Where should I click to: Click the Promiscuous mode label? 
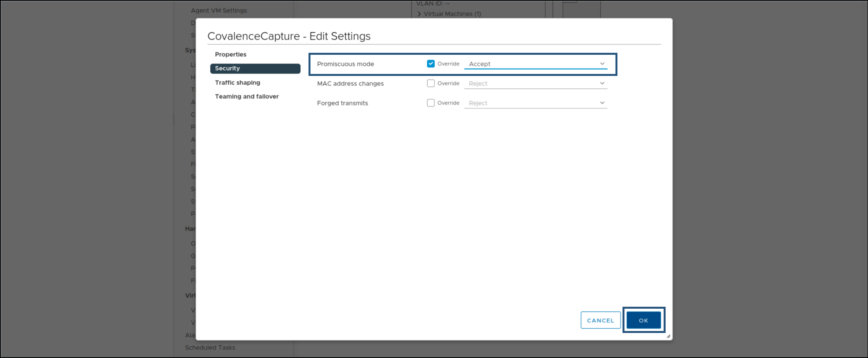coord(345,64)
